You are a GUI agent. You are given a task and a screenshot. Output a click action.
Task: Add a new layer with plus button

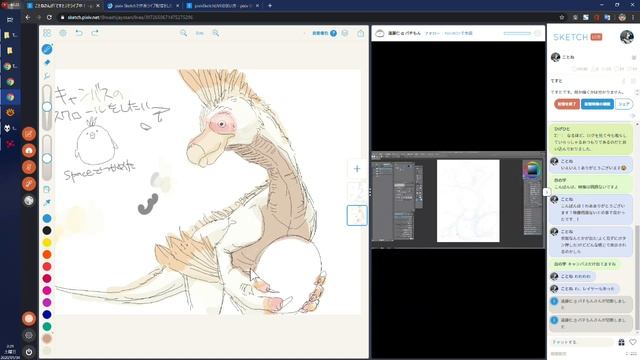357,169
